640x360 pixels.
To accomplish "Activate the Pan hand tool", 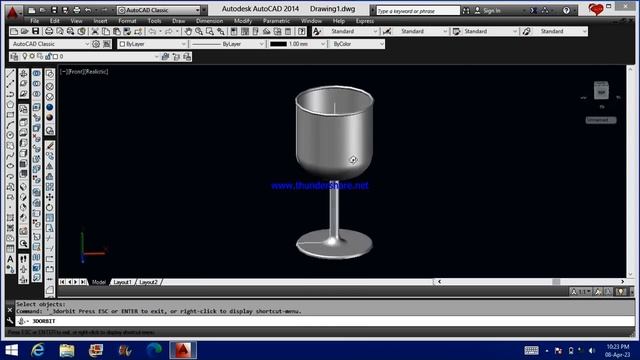I will point(188,31).
